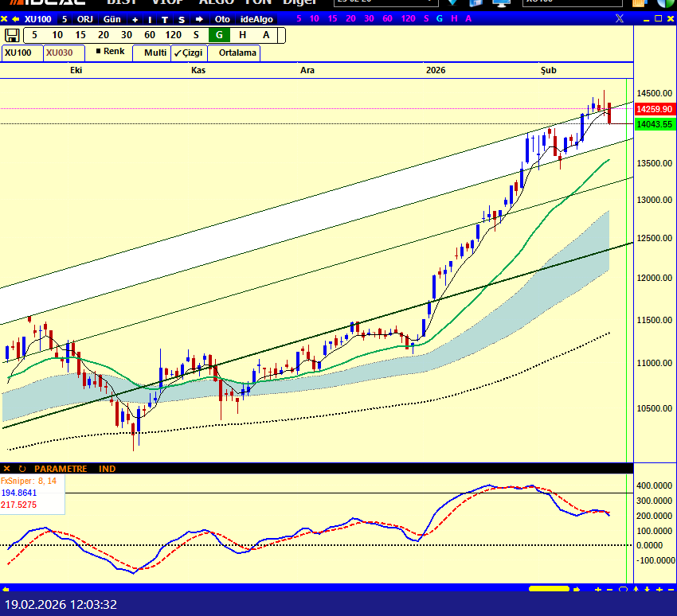Choose 20 period in boxed period selector
The image size is (677, 616).
[104, 35]
